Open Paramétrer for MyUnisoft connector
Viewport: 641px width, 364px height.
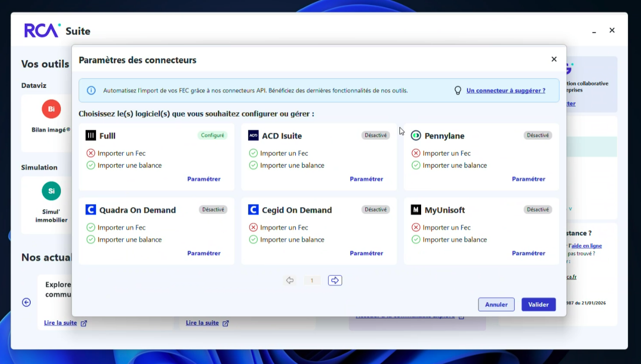click(x=528, y=253)
